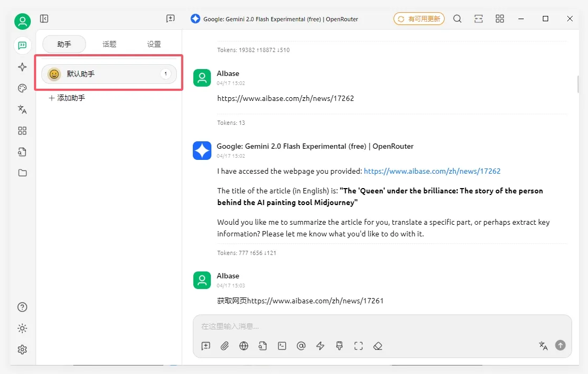Attach a file with the paperclip icon
588x374 pixels.
coord(225,346)
